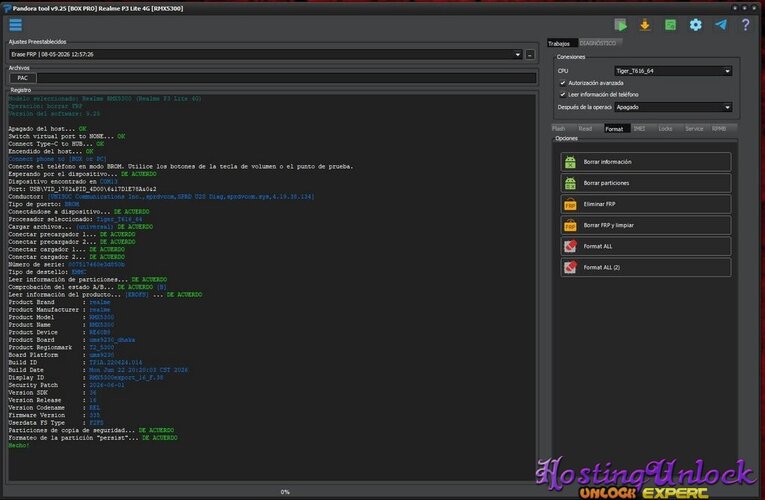Toggle Leer información del teléfono checkbox
This screenshot has height=500, width=765.
pyautogui.click(x=563, y=95)
